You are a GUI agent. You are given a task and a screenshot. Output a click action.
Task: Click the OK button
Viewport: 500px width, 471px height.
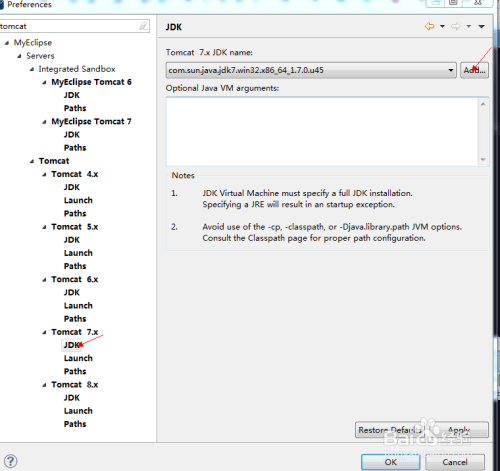point(391,462)
